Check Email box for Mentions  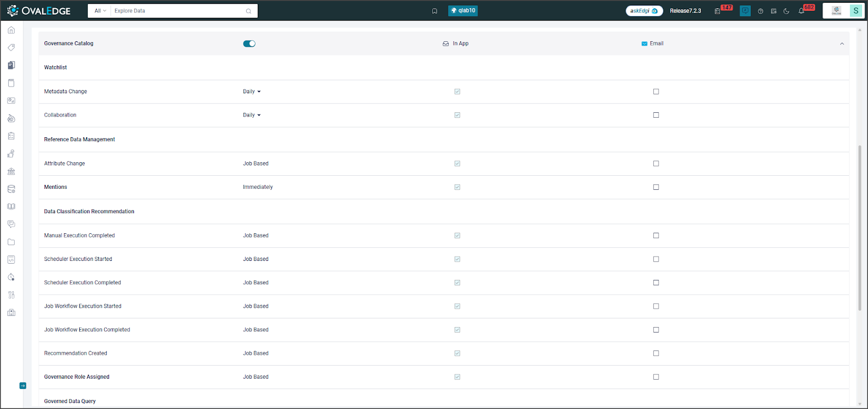(x=656, y=187)
